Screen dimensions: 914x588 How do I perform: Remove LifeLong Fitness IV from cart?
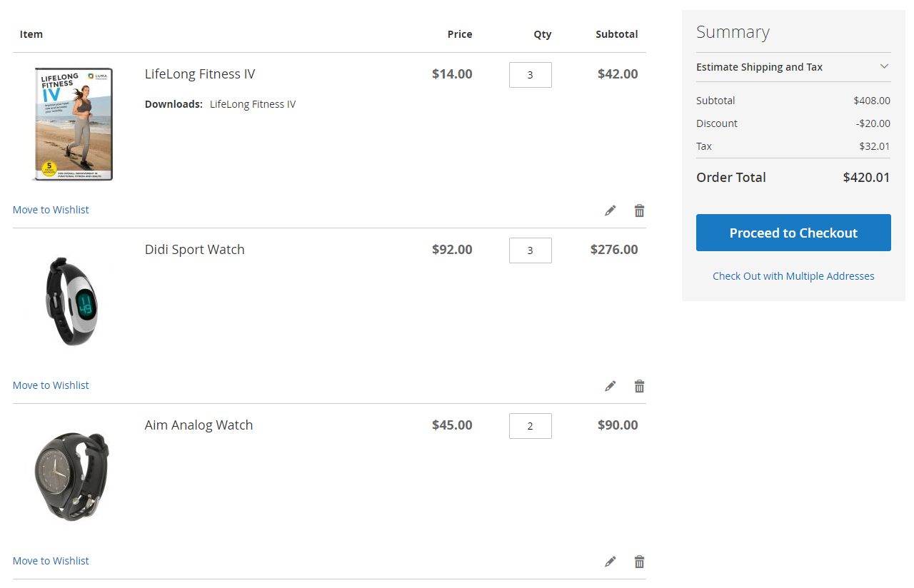(639, 211)
